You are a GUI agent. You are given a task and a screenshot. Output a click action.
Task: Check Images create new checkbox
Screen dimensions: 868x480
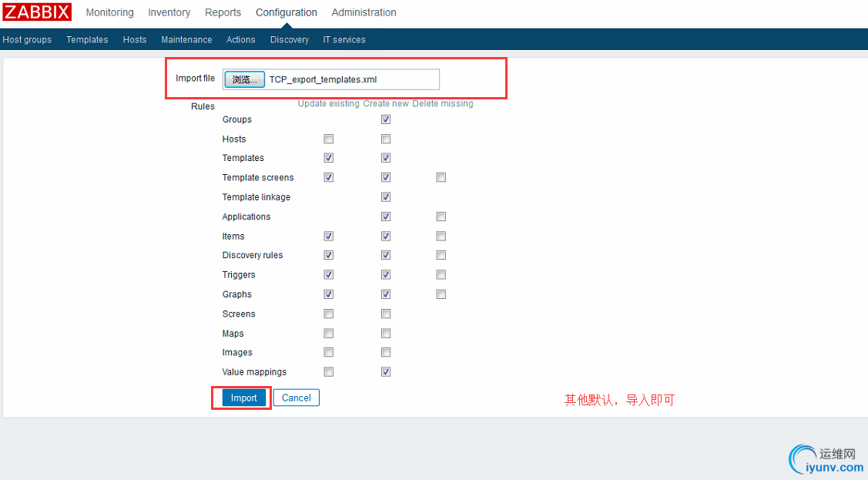[x=386, y=353]
